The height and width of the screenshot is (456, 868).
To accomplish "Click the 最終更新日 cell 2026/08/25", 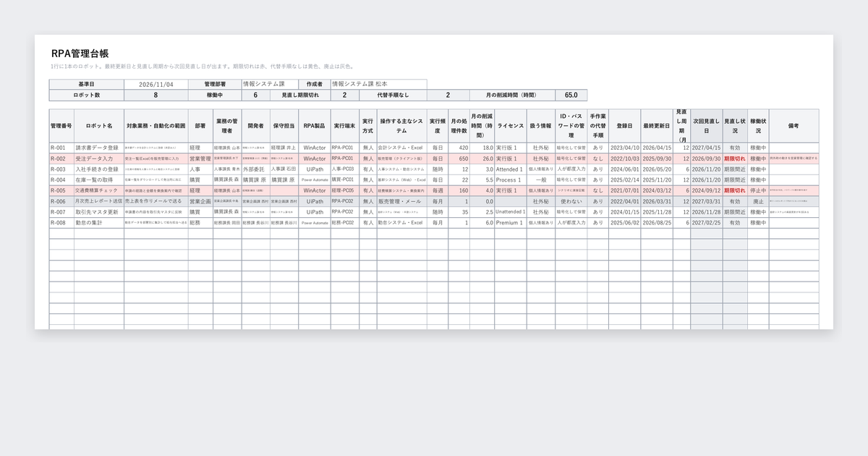I will pyautogui.click(x=657, y=223).
